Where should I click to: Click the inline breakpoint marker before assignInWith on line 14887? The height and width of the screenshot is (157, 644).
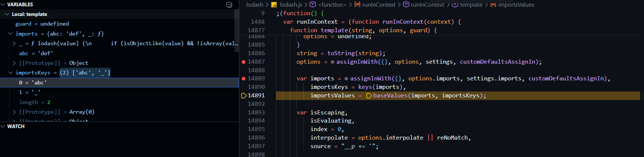tap(332, 62)
